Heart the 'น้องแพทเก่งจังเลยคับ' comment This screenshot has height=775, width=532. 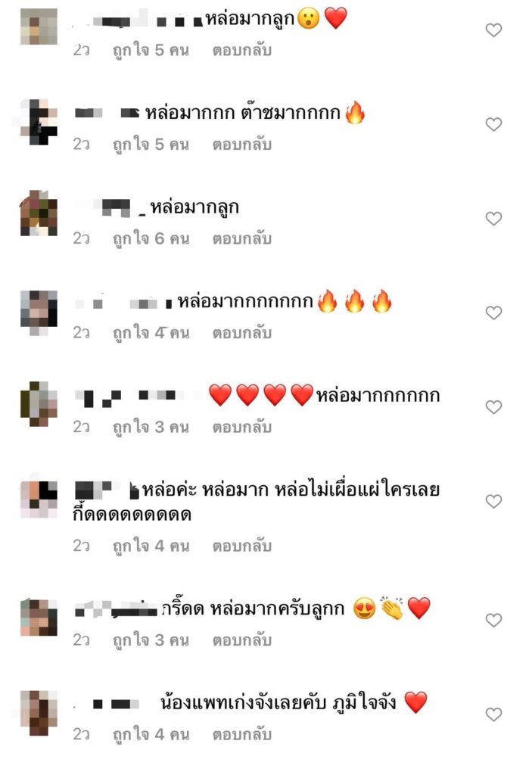point(493,714)
